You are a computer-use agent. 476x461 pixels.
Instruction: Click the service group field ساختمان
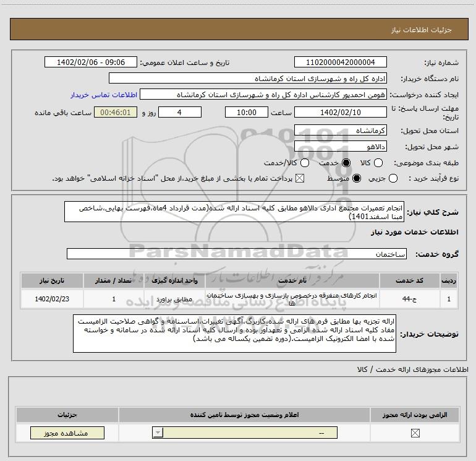pyautogui.click(x=237, y=254)
